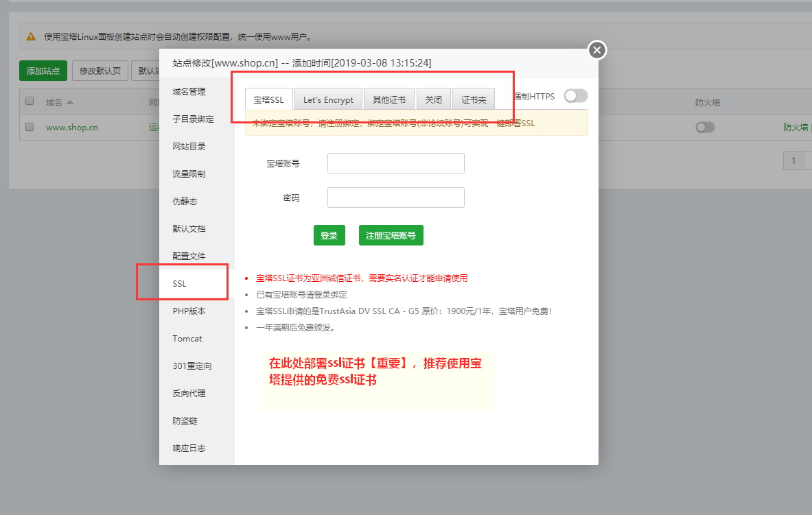Image resolution: width=812 pixels, height=515 pixels.
Task: Close the site modification dialog
Action: [x=596, y=50]
